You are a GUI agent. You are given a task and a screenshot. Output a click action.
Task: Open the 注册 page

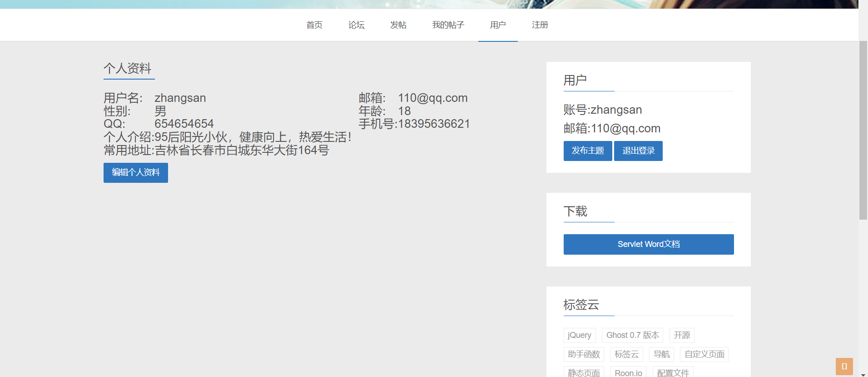coord(540,25)
